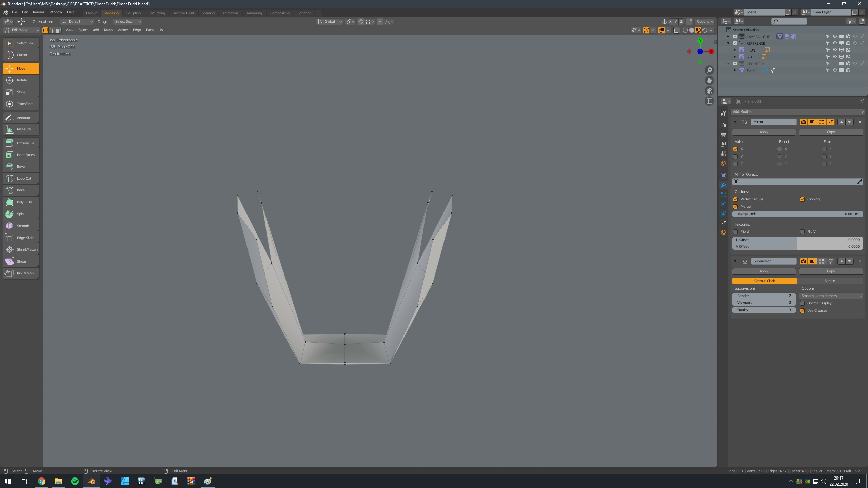This screenshot has width=868, height=488.
Task: Enable the Mirror Y axis checkbox
Action: coord(735,157)
